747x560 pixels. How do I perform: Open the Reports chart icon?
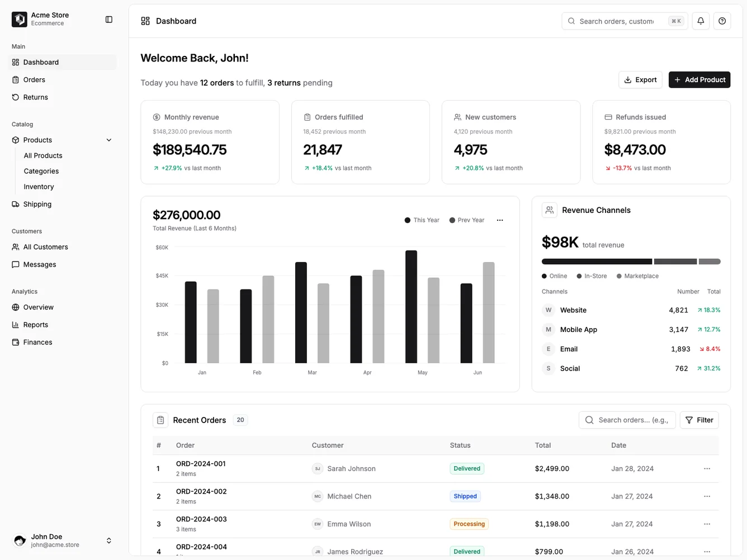pyautogui.click(x=16, y=325)
